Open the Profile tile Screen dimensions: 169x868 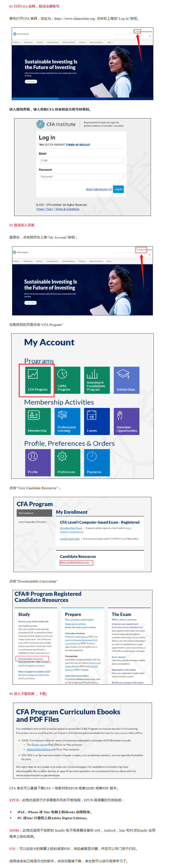pyautogui.click(x=38, y=462)
